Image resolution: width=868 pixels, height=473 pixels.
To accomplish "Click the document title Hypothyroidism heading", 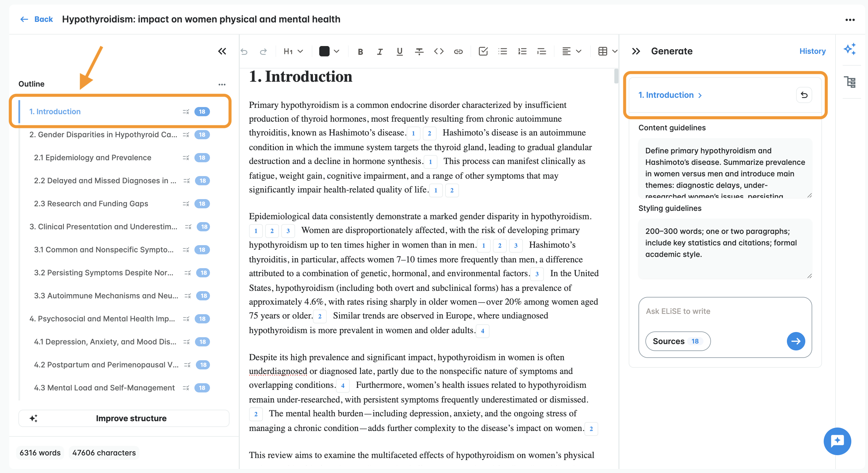I will pyautogui.click(x=201, y=19).
